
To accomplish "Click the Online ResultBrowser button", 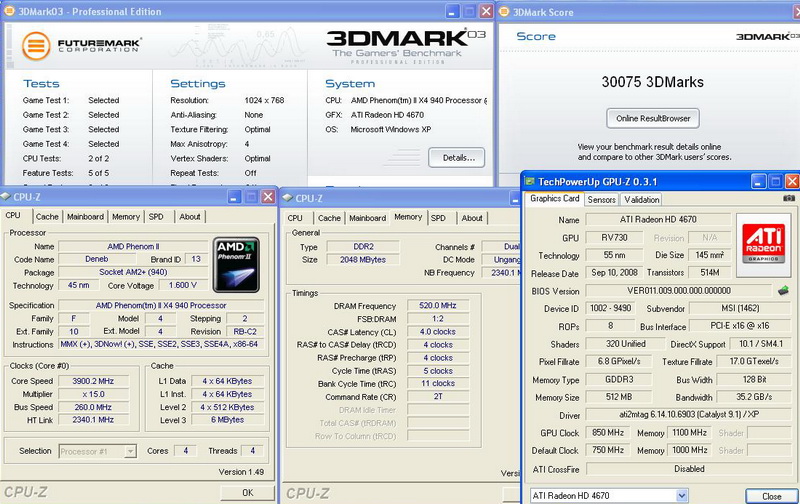I will [653, 118].
